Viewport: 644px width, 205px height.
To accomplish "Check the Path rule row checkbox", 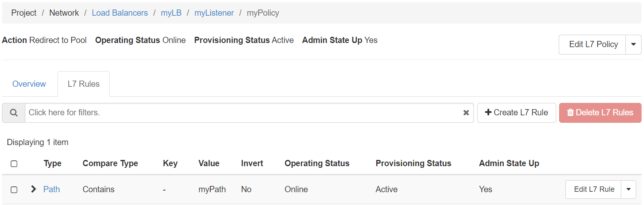I will [14, 190].
